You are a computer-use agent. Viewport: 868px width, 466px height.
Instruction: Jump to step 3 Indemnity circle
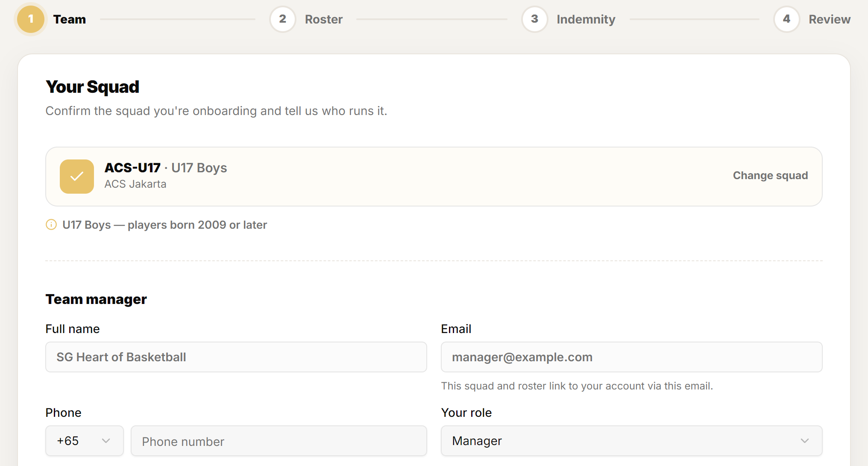[535, 19]
